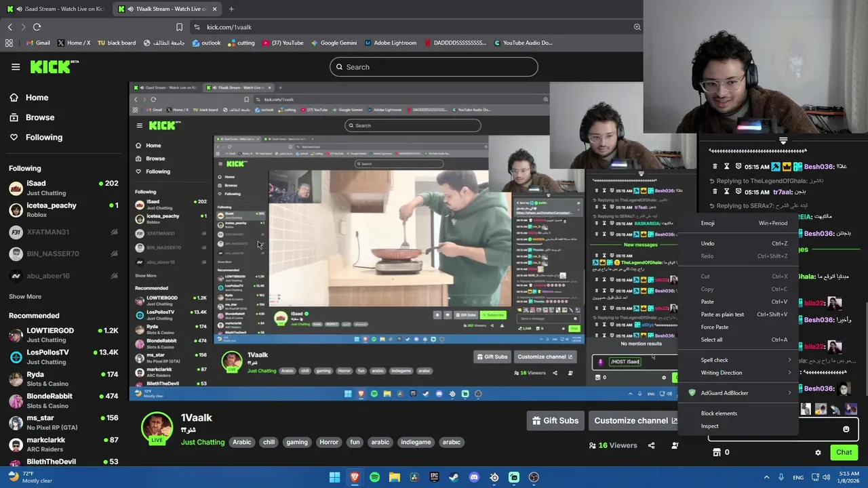
Task: Switch to the iSaad Stream browser tab
Action: coord(56,9)
